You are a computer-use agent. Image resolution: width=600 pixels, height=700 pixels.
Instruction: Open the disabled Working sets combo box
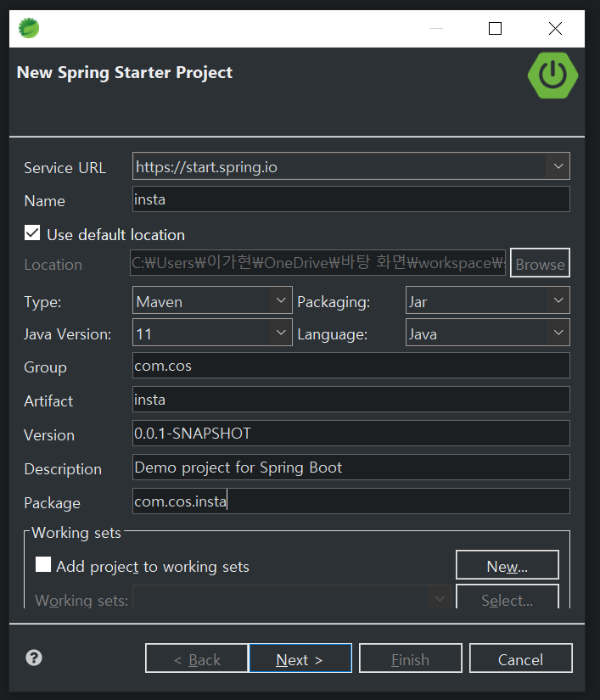coord(292,597)
